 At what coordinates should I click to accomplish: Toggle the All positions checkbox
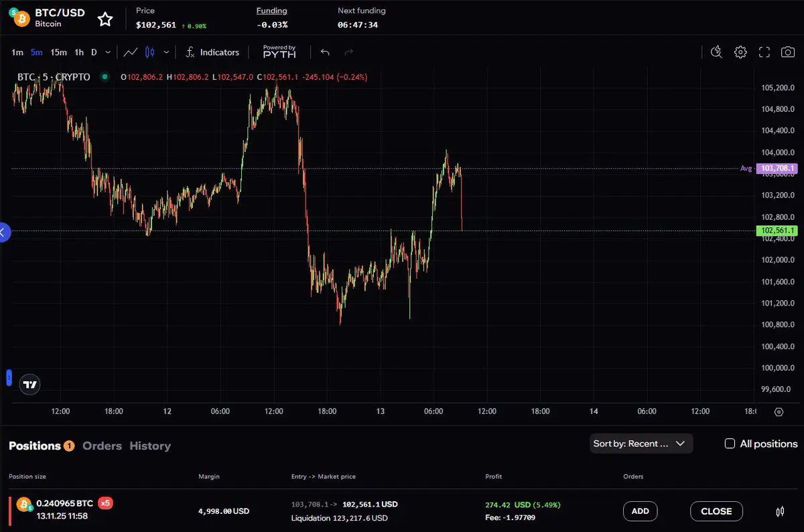pyautogui.click(x=730, y=444)
